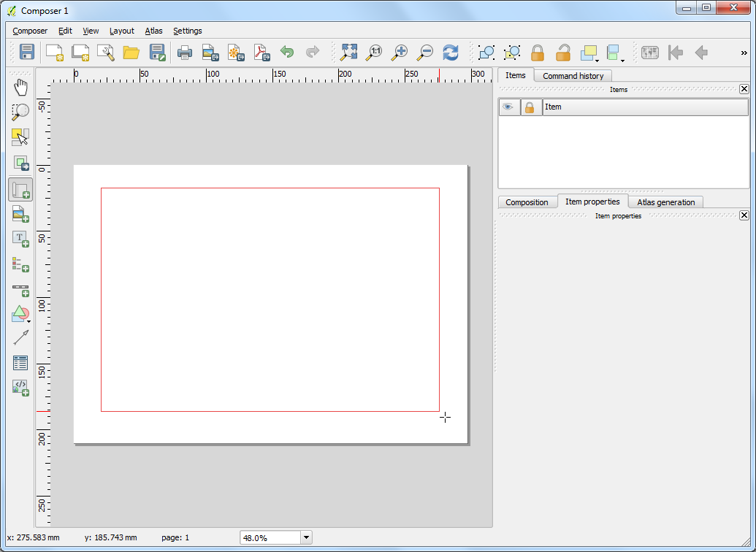Toggle the eye visibility column header
The height and width of the screenshot is (552, 756).
point(508,107)
